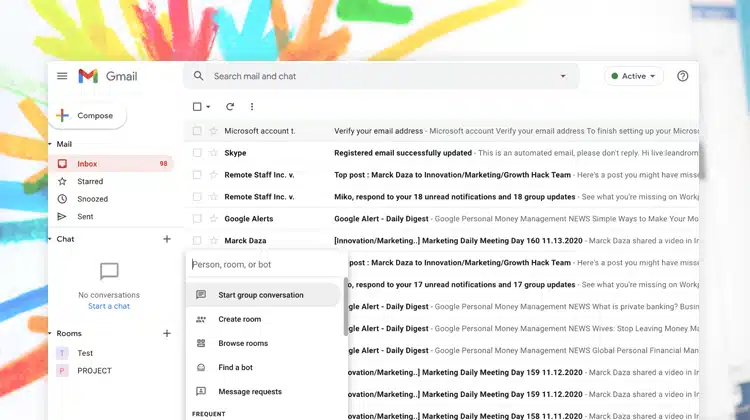
Task: Select Create room option
Action: pos(264,319)
